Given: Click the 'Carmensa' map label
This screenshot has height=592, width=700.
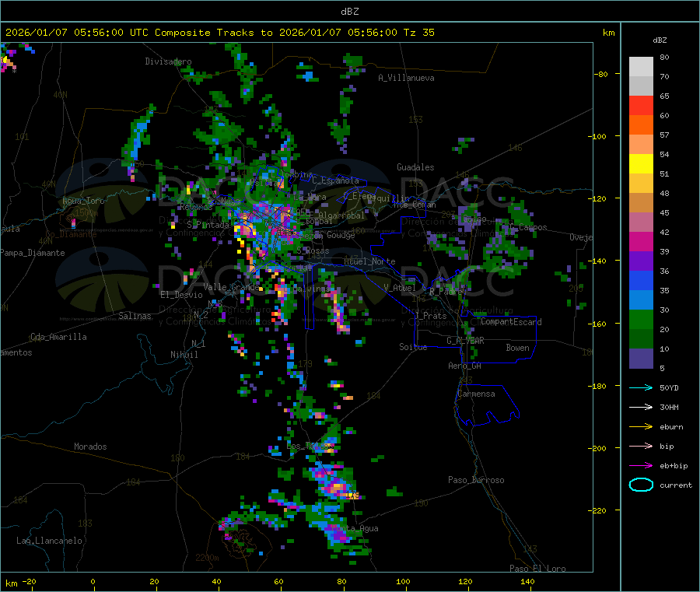Looking at the screenshot, I should tap(476, 394).
